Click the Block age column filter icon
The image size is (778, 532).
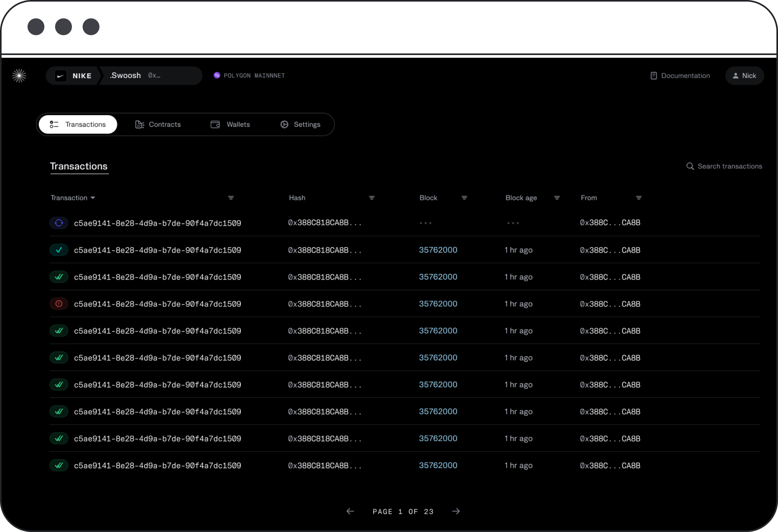557,198
